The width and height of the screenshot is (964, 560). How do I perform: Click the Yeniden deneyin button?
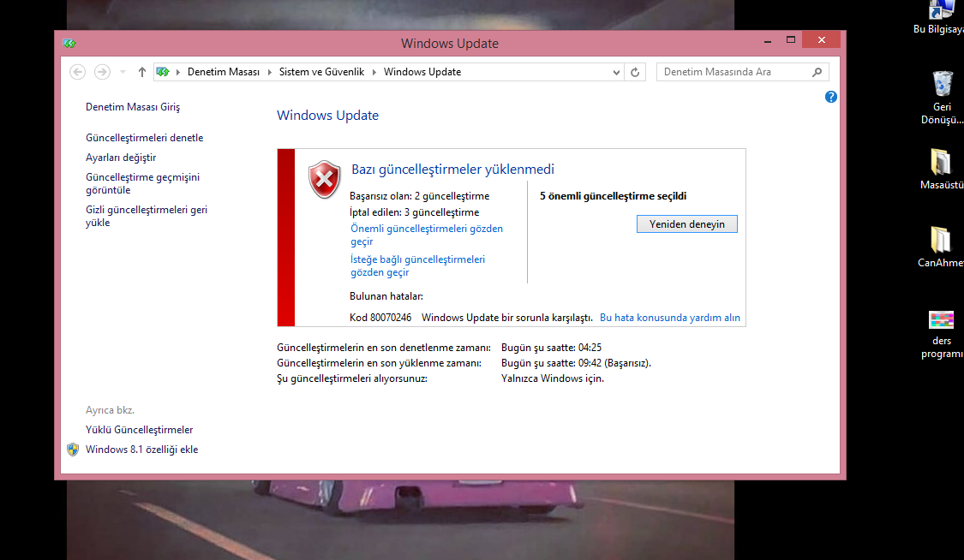686,223
